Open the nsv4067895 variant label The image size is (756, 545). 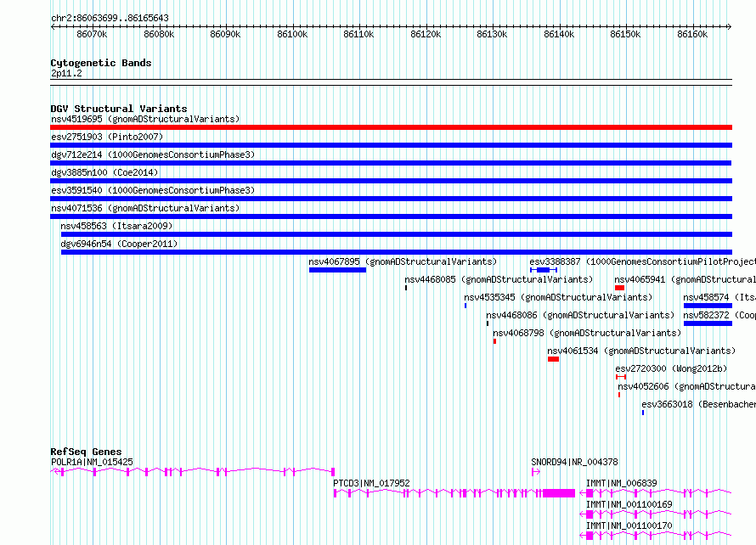point(403,261)
